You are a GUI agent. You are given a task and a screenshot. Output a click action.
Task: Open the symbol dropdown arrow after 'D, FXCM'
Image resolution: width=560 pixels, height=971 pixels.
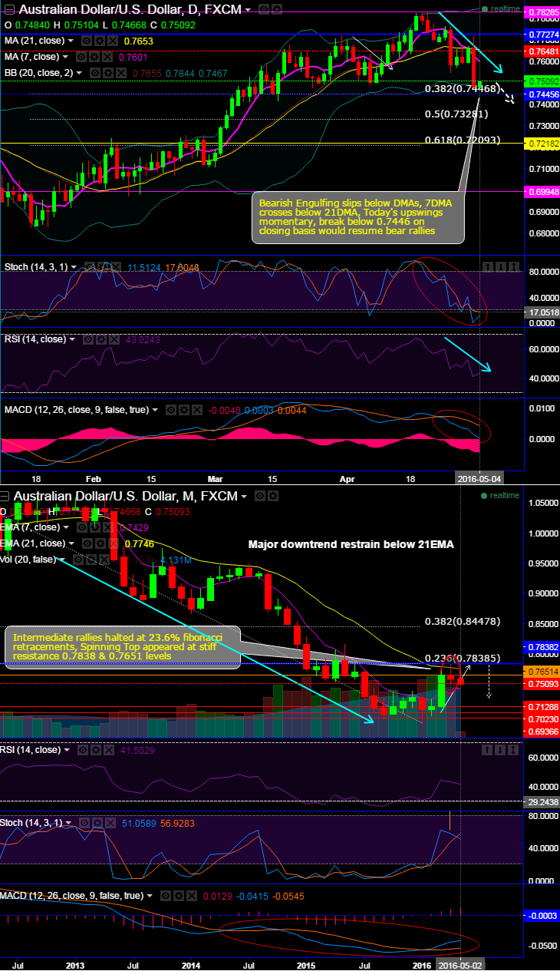[x=249, y=9]
